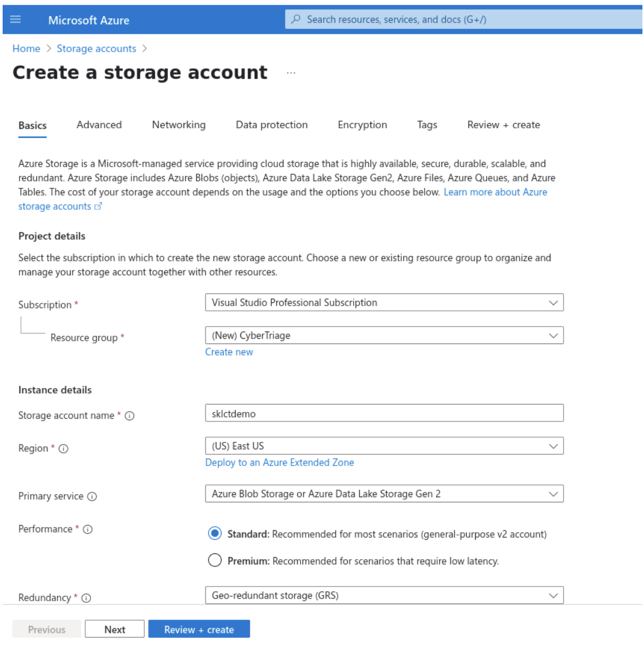Click the blue Review + create button
The height and width of the screenshot is (647, 644).
pos(199,630)
